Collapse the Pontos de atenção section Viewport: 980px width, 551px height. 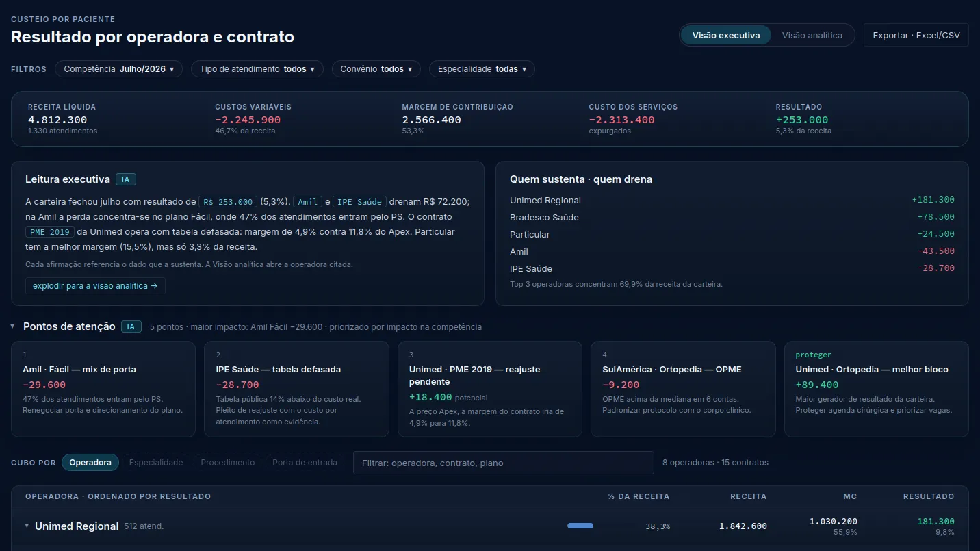(13, 326)
